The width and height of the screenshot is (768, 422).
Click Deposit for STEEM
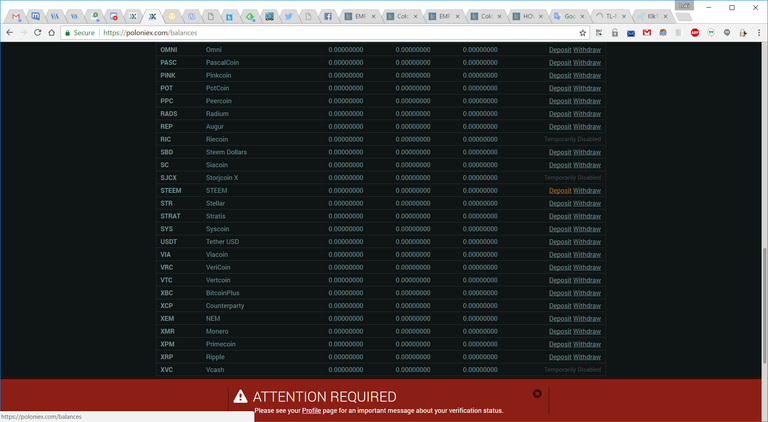[560, 190]
